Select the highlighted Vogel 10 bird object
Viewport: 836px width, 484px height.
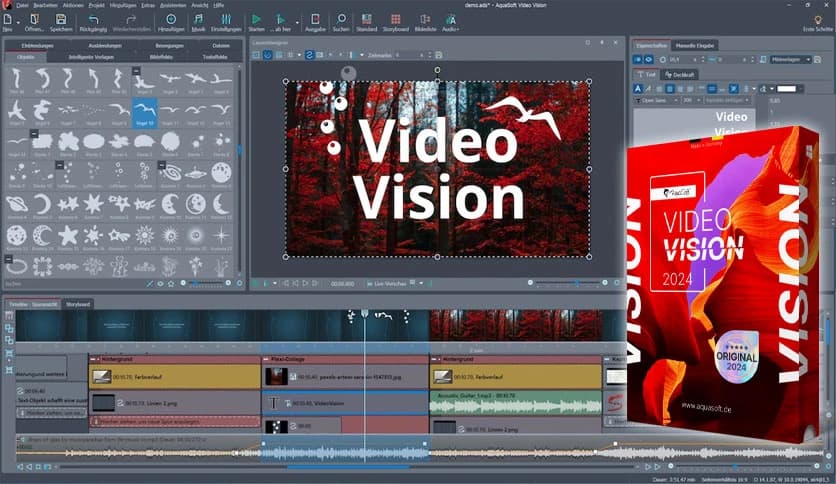[x=144, y=112]
